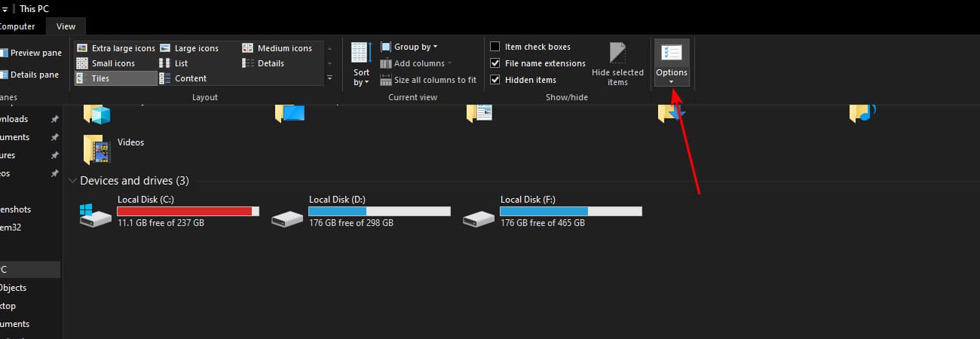This screenshot has width=980, height=339.
Task: Click Local Disk (C:) storage usage bar
Action: [188, 212]
